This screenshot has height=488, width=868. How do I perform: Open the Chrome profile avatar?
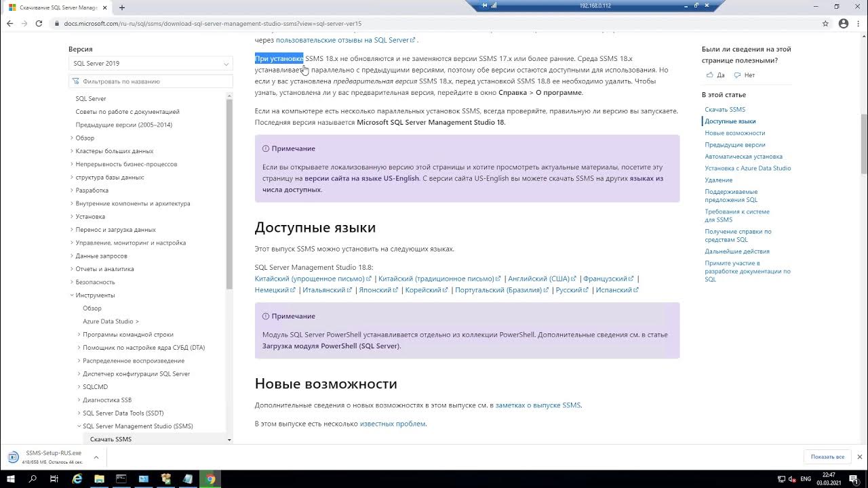click(843, 23)
